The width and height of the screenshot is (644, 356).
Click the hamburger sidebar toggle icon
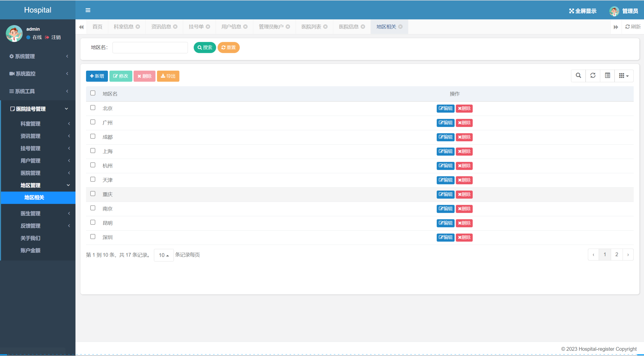pos(88,10)
